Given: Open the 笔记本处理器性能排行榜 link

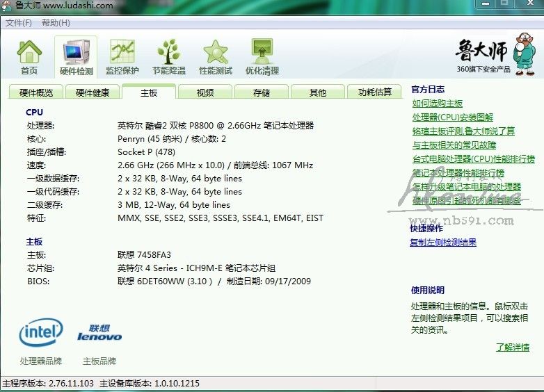Looking at the screenshot, I should pos(458,172).
